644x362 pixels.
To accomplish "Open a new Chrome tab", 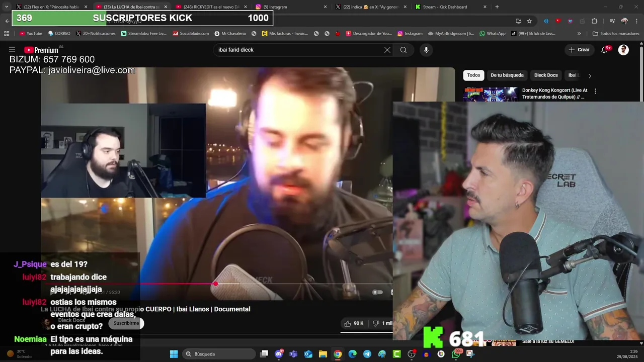I will click(497, 7).
